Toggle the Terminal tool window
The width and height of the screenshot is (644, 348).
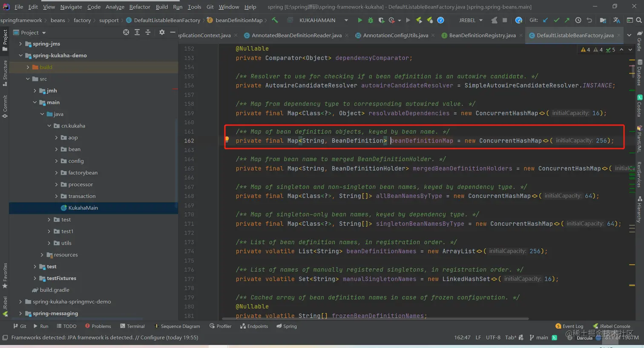(x=132, y=326)
